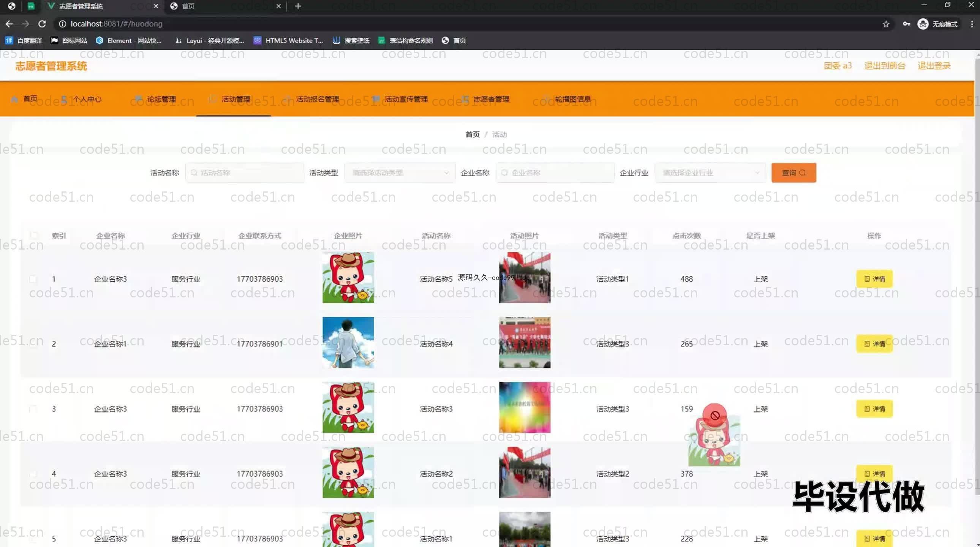The height and width of the screenshot is (547, 980).
Task: Click click count 488
Action: [x=686, y=279]
